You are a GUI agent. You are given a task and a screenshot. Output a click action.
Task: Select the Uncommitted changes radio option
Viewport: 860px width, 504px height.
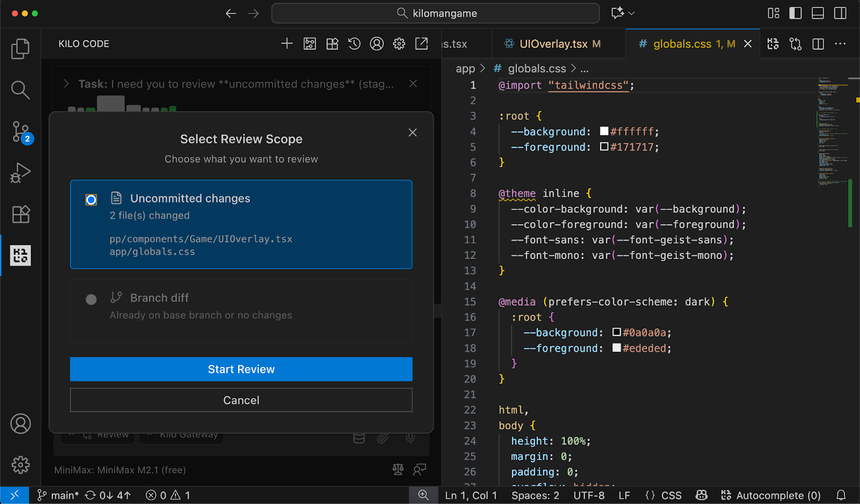91,200
